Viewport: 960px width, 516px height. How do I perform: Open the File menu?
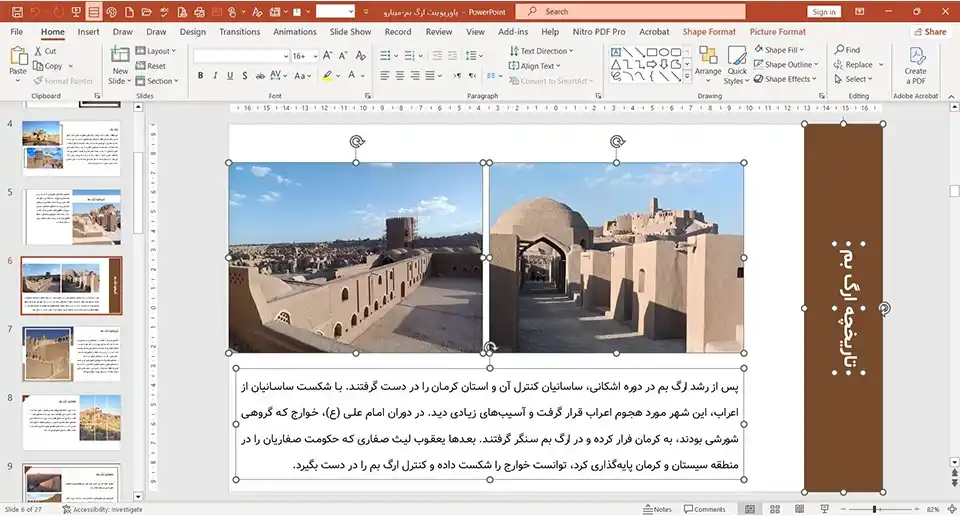17,32
